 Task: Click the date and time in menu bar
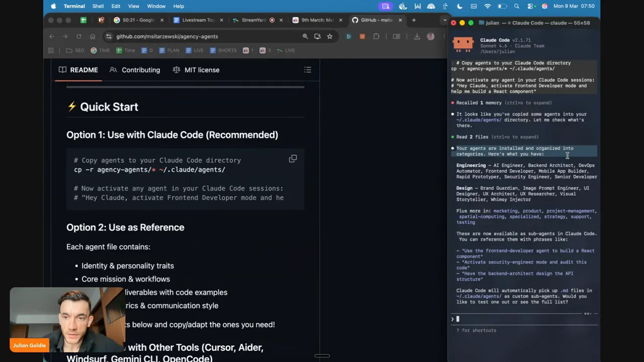(x=574, y=6)
